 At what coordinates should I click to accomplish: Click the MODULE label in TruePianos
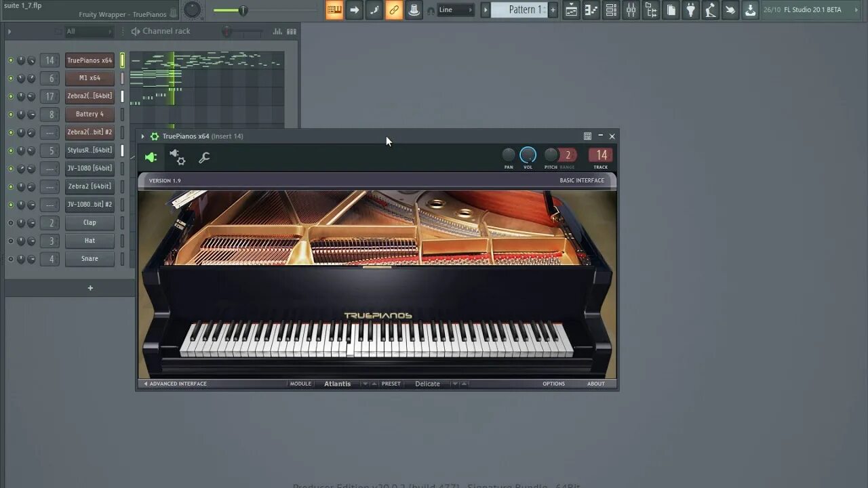coord(300,384)
